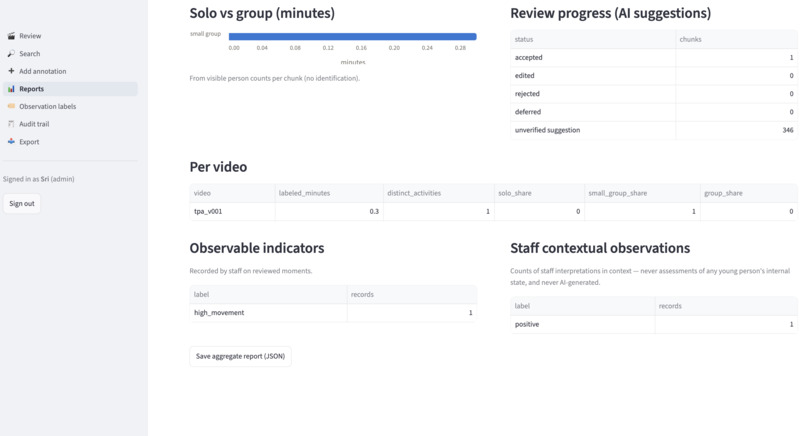Select the Reports navigation item
Image resolution: width=806 pixels, height=436 pixels.
click(x=70, y=89)
